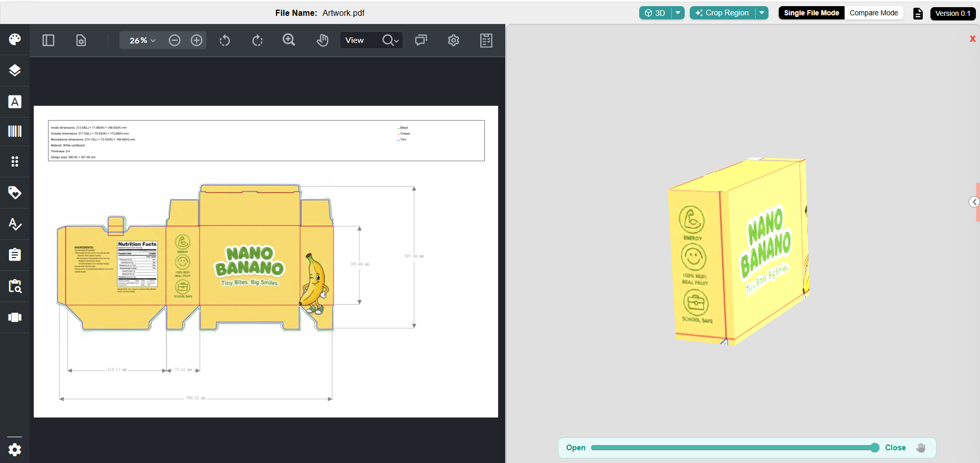Select the barcode inspection tool
980x463 pixels.
15,131
